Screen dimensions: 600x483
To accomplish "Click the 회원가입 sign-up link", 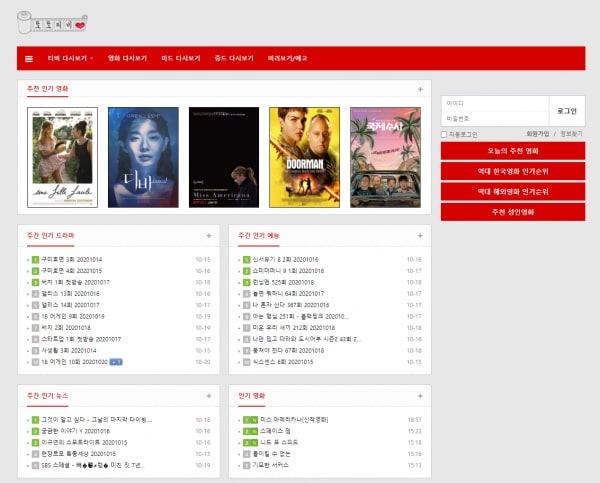I will [538, 134].
